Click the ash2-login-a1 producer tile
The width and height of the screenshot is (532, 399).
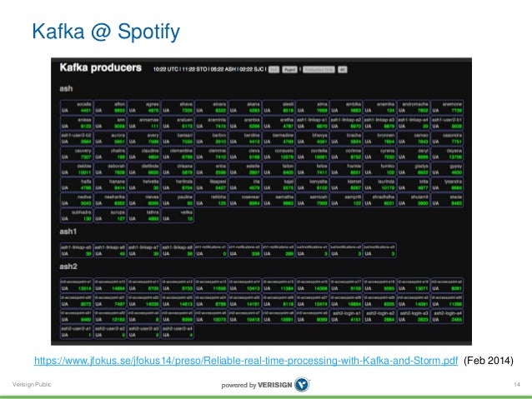[x=346, y=317]
